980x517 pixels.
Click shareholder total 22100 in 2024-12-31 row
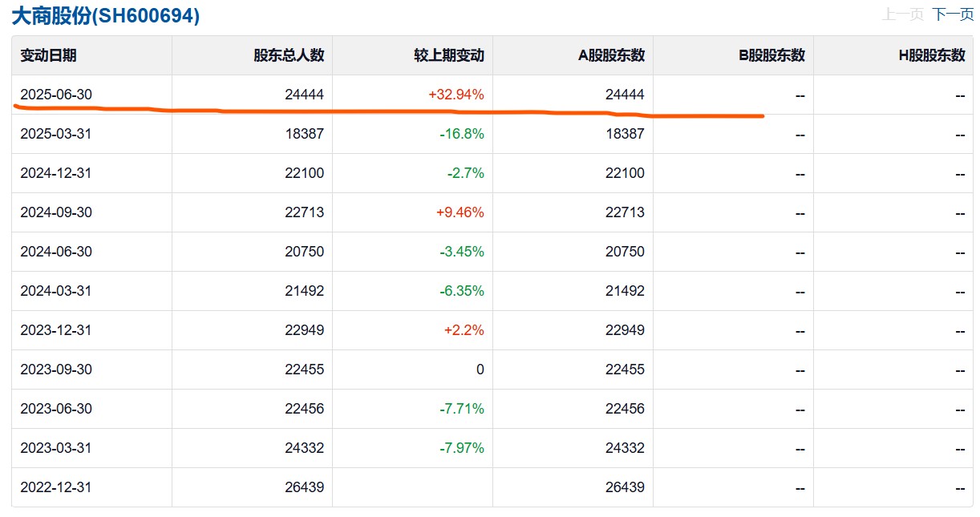304,173
